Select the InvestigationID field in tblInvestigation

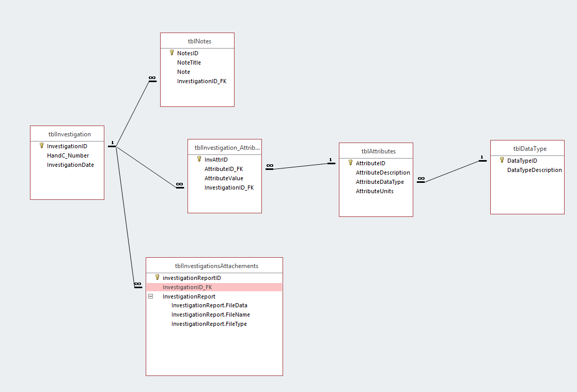point(67,146)
